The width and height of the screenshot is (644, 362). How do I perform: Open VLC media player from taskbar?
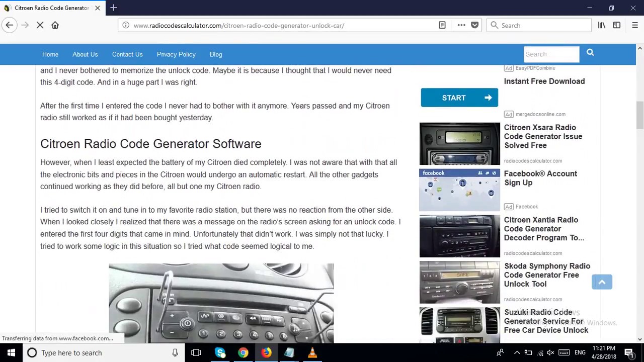coord(312,352)
